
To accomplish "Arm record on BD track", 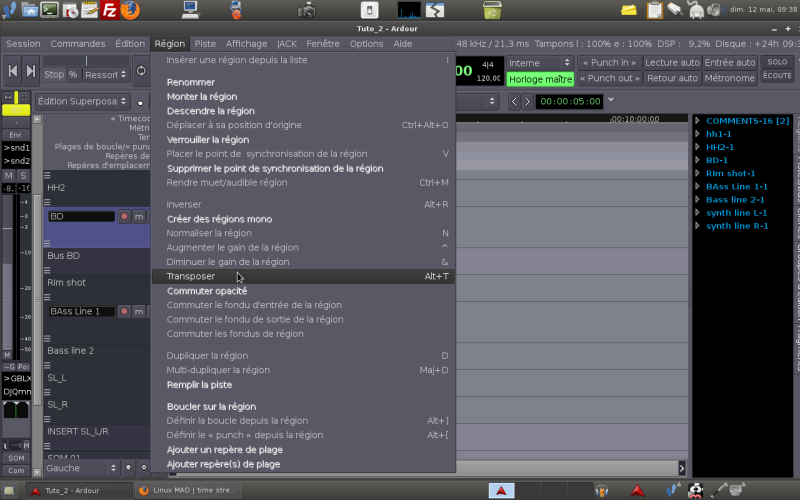I will (x=124, y=216).
